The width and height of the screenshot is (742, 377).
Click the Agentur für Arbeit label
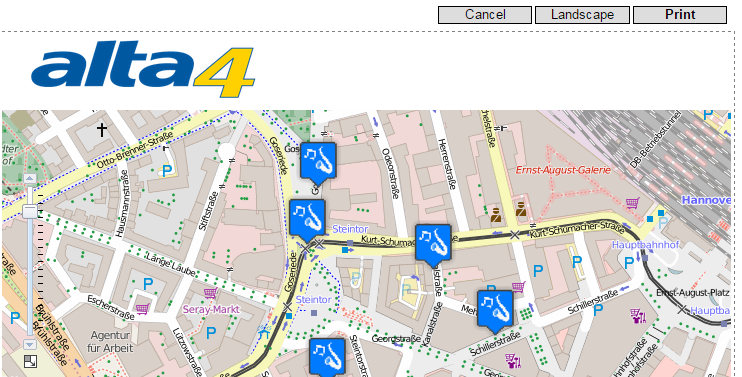tap(110, 342)
